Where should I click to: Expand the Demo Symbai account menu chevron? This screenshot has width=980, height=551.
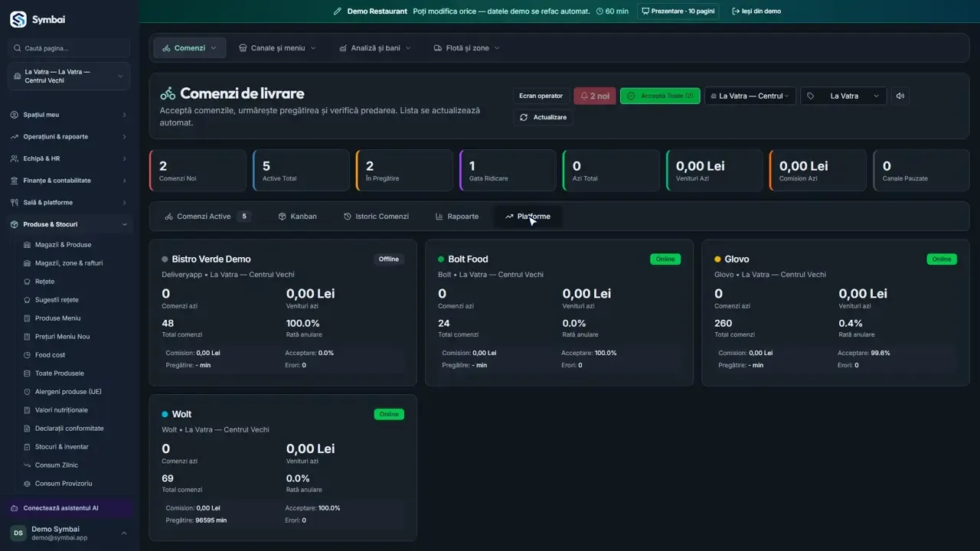pos(124,533)
